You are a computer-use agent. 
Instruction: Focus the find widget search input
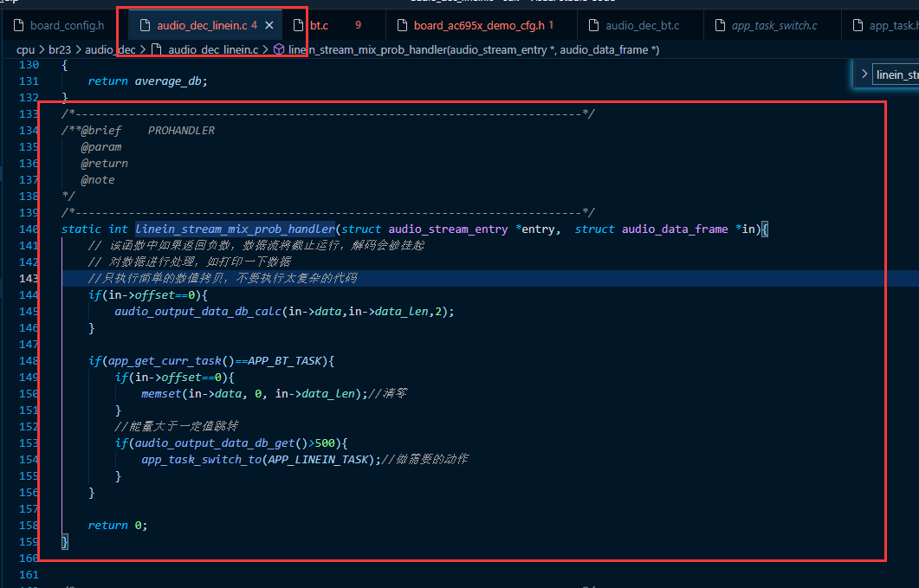click(896, 74)
